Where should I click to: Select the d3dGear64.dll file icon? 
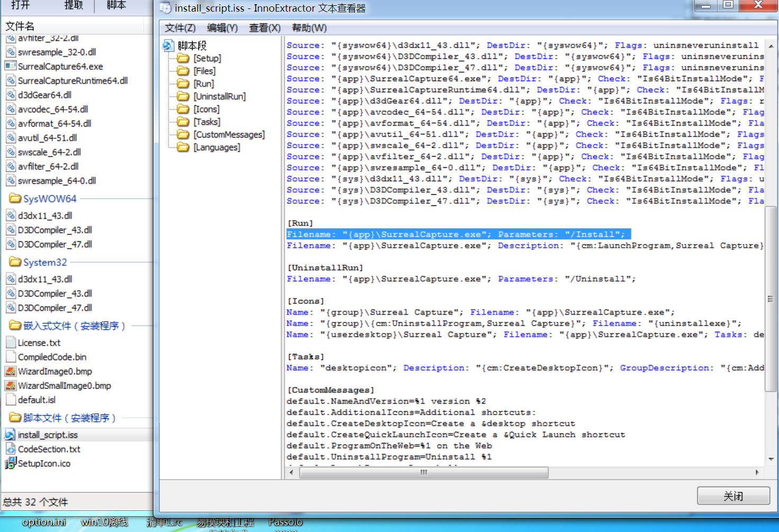[11, 95]
